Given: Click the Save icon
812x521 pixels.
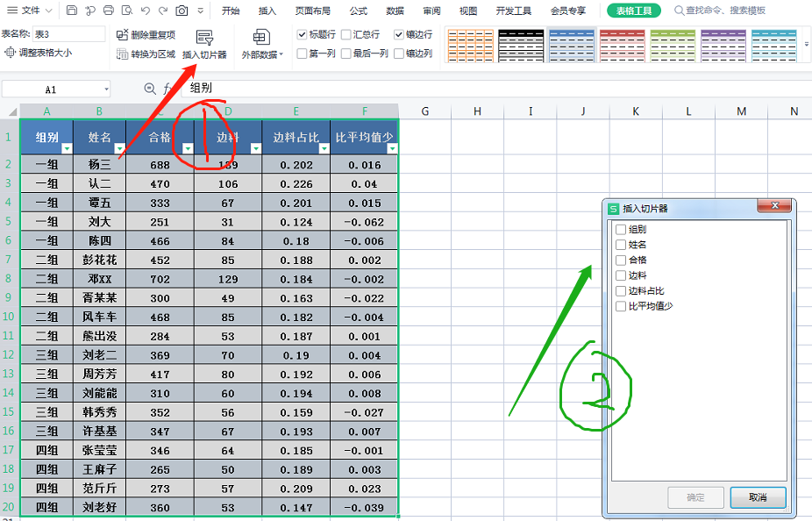Looking at the screenshot, I should 73,10.
